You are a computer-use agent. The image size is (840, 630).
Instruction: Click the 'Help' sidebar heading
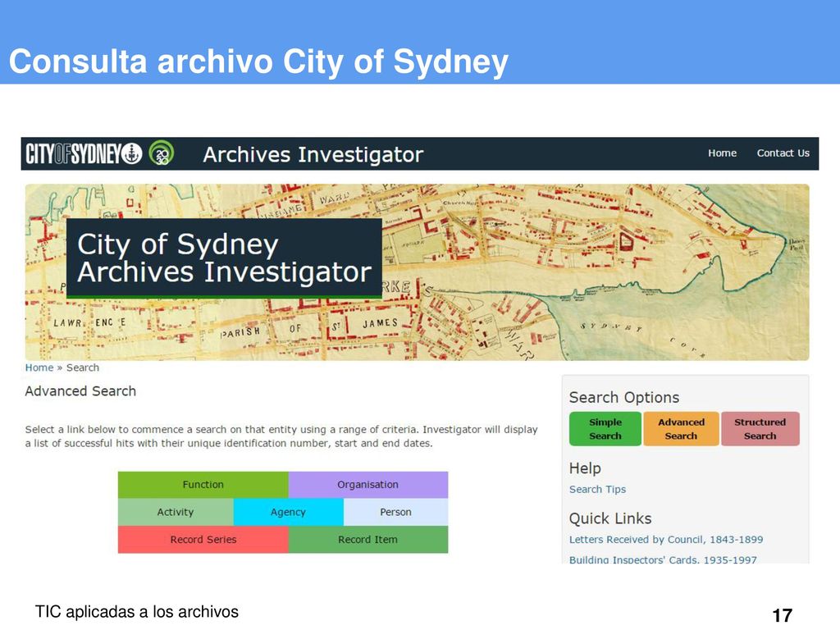point(585,468)
